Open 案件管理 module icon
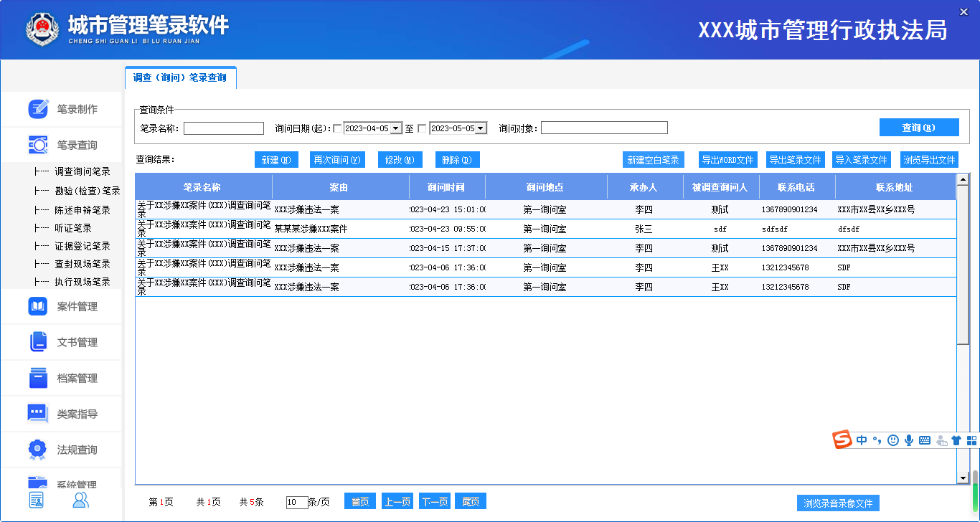 coord(38,306)
